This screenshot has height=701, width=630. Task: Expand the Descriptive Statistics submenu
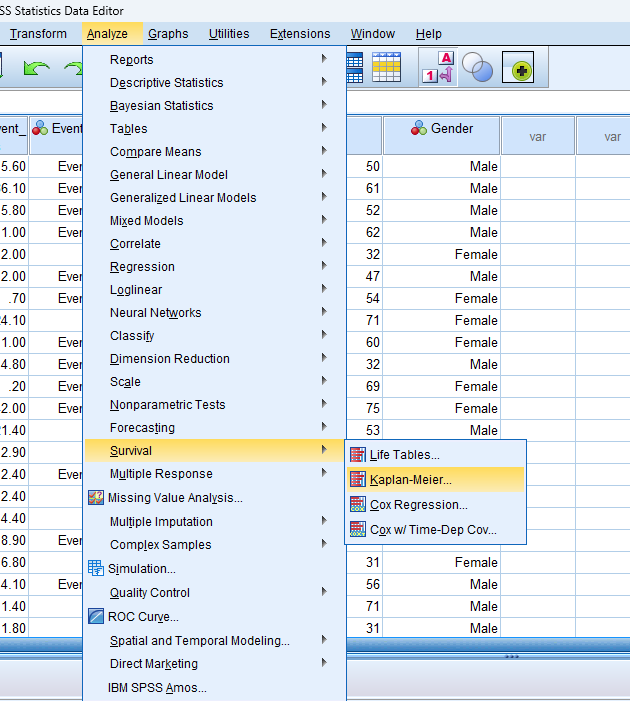point(166,83)
